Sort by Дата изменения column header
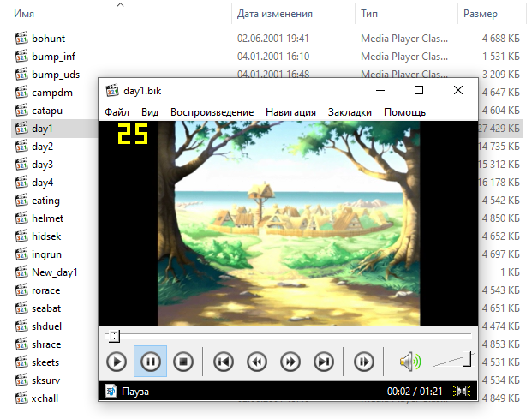Image resolution: width=532 pixels, height=419 pixels. click(x=275, y=14)
